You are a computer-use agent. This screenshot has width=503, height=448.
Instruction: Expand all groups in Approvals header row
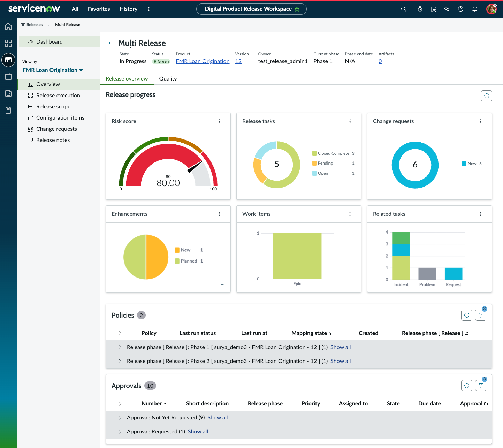tap(120, 404)
